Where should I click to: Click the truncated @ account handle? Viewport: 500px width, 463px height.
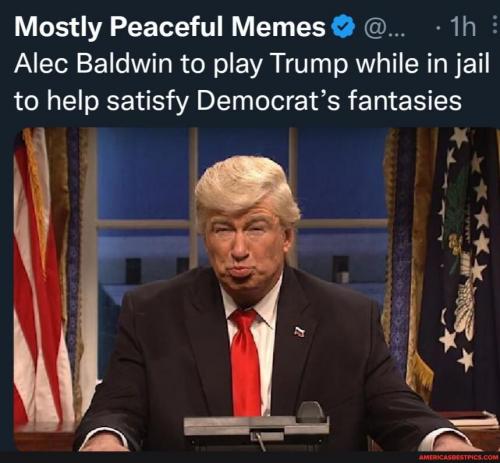pyautogui.click(x=385, y=28)
